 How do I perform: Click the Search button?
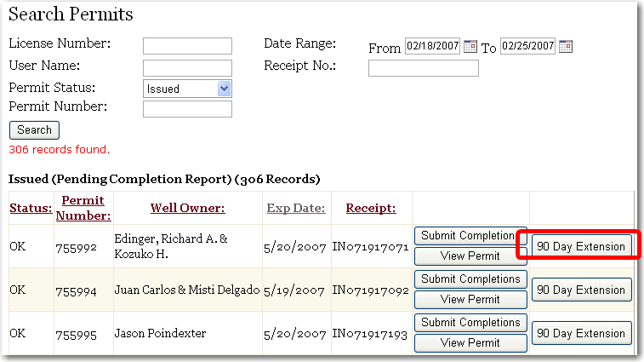tap(34, 130)
